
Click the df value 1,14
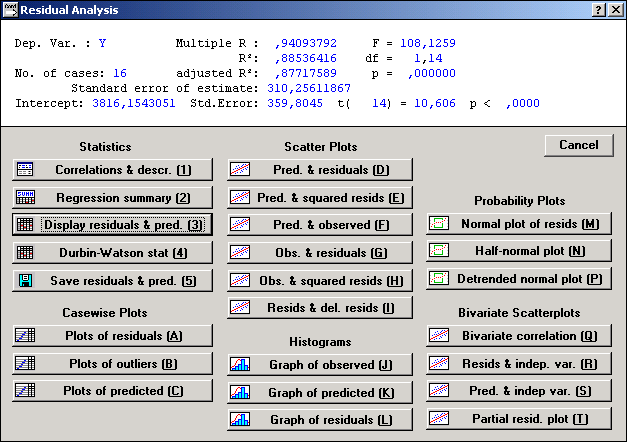[x=428, y=58]
